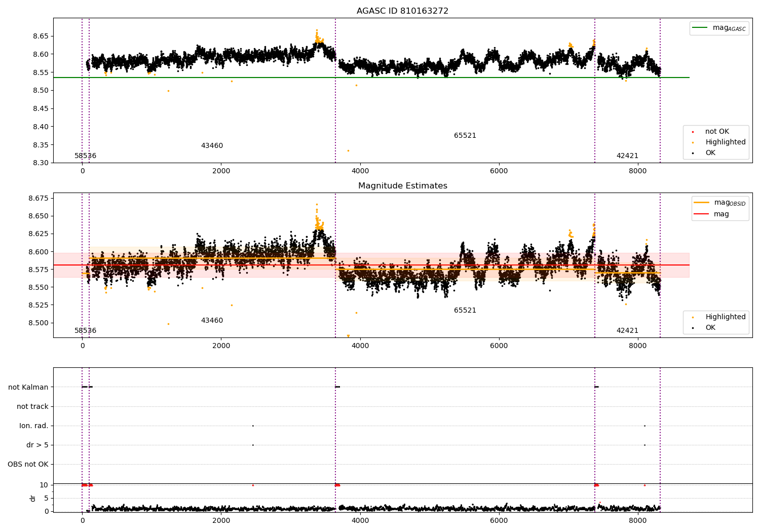Click obsid label 43460 in top plot
This screenshot has height=532, width=760.
click(x=212, y=146)
